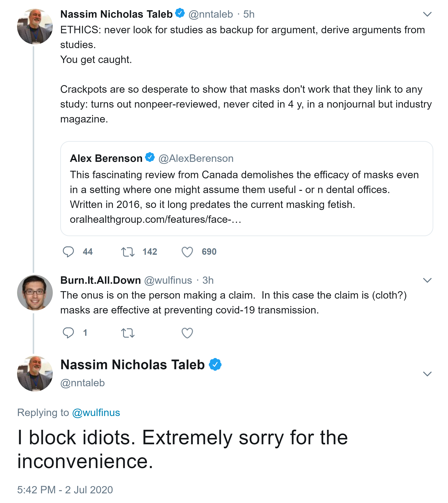Screen dimensions: 448x503
Task: Open the oralhealthgroup.com link
Action: point(155,219)
